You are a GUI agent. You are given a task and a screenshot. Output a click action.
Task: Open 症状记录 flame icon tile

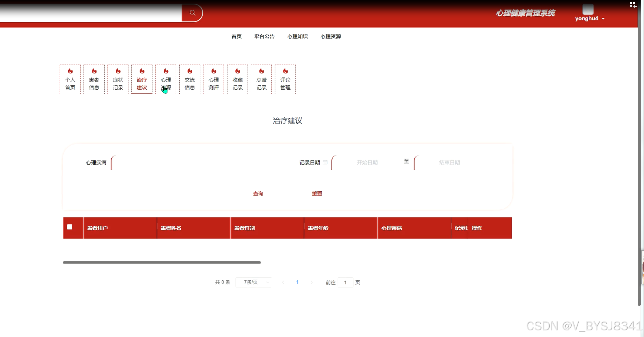118,79
